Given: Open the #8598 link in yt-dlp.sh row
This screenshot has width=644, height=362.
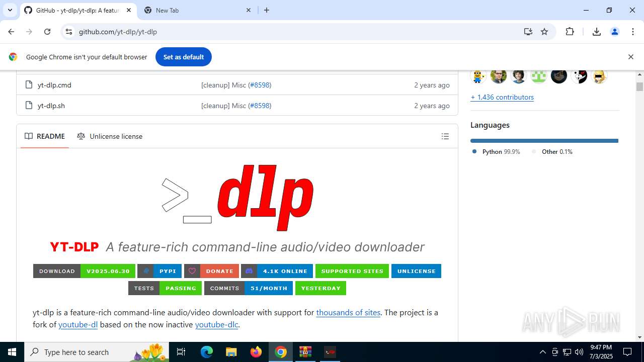Looking at the screenshot, I should [261, 106].
